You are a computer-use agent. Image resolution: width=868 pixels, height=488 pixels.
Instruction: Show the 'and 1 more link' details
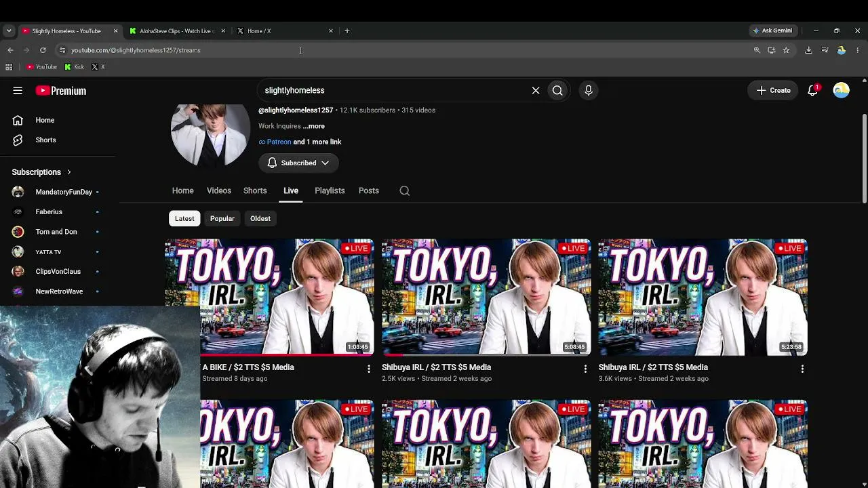pyautogui.click(x=317, y=142)
